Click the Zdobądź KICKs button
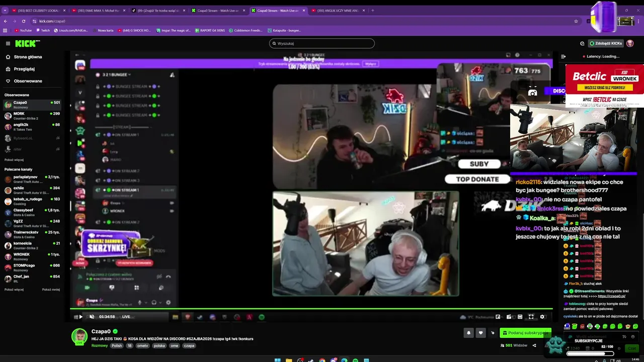 pos(606,43)
